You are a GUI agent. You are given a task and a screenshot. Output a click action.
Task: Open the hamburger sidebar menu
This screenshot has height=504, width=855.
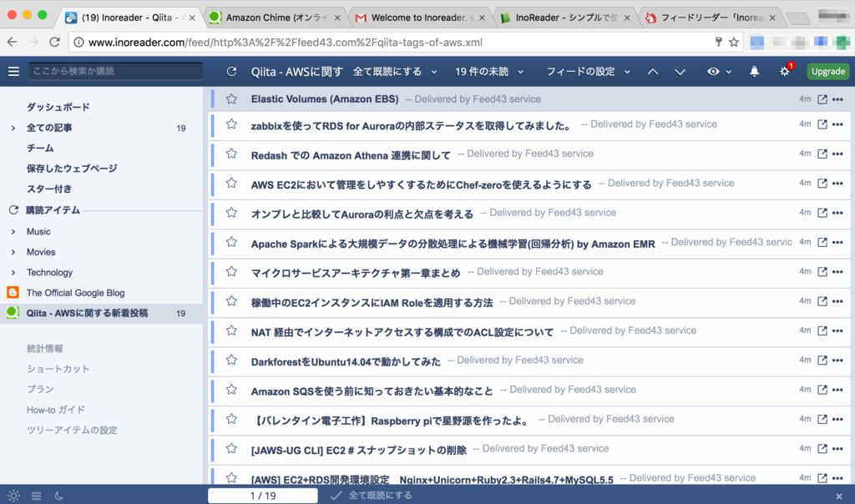pos(13,72)
